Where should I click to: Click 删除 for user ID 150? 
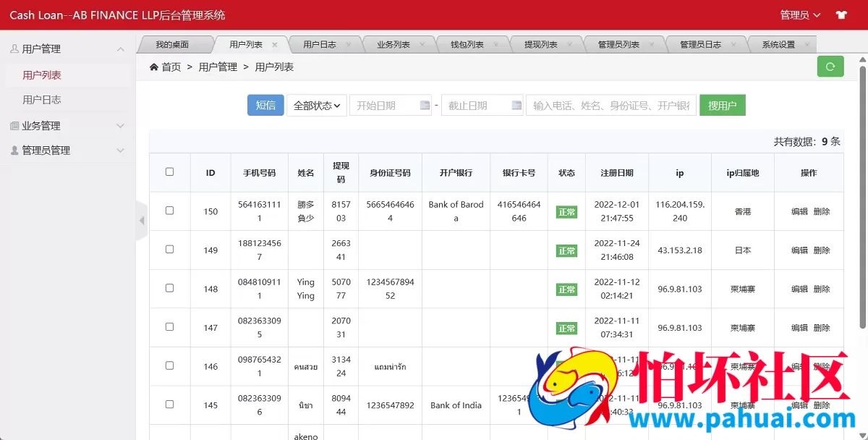click(822, 211)
